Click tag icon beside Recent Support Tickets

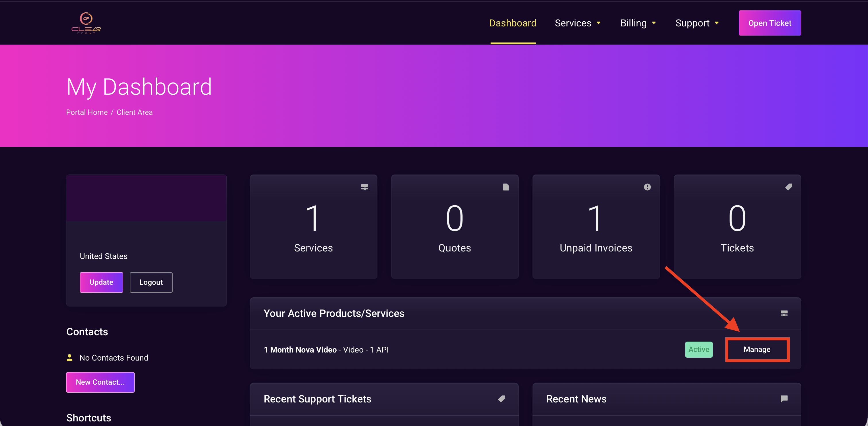(501, 399)
